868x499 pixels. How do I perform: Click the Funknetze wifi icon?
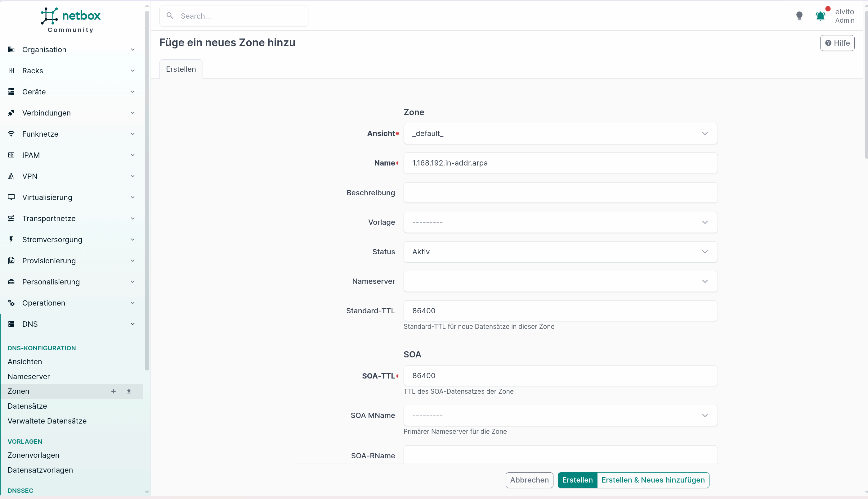11,134
